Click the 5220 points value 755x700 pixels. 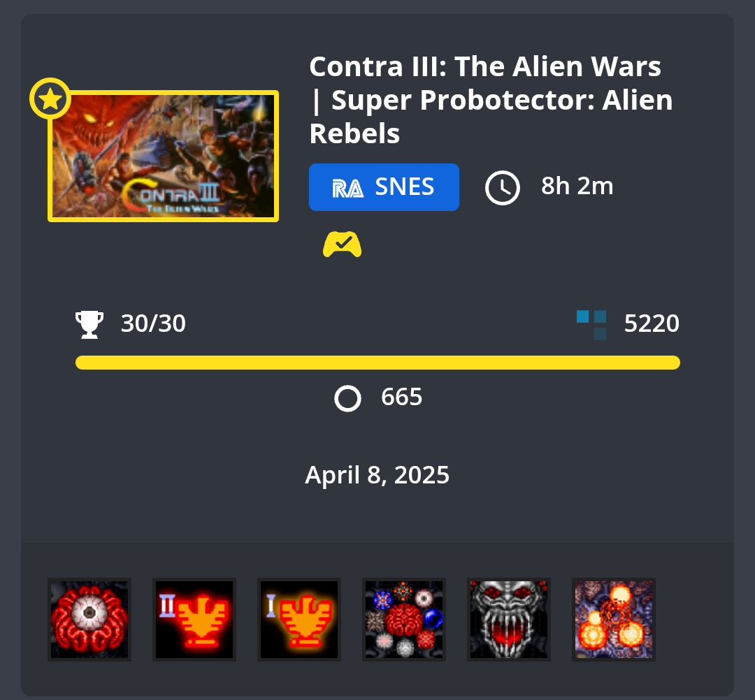(652, 323)
